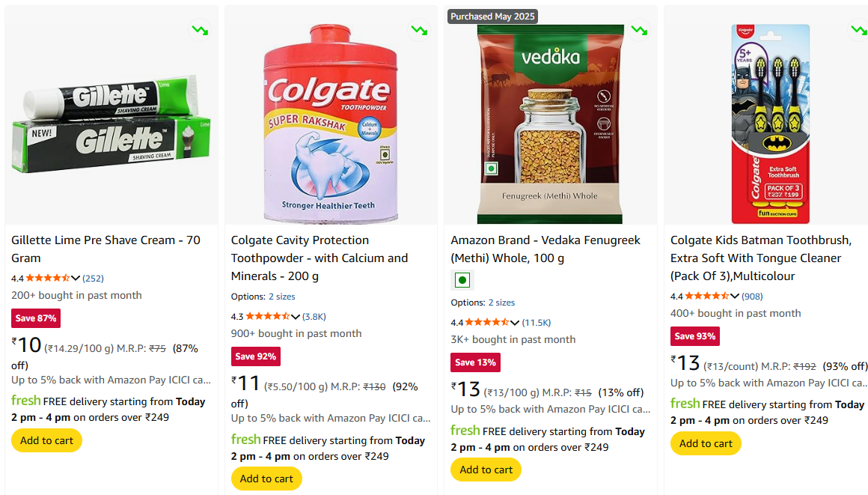
Task: Click price-drop icon on Vedaka Fenugreek card
Action: tap(639, 31)
